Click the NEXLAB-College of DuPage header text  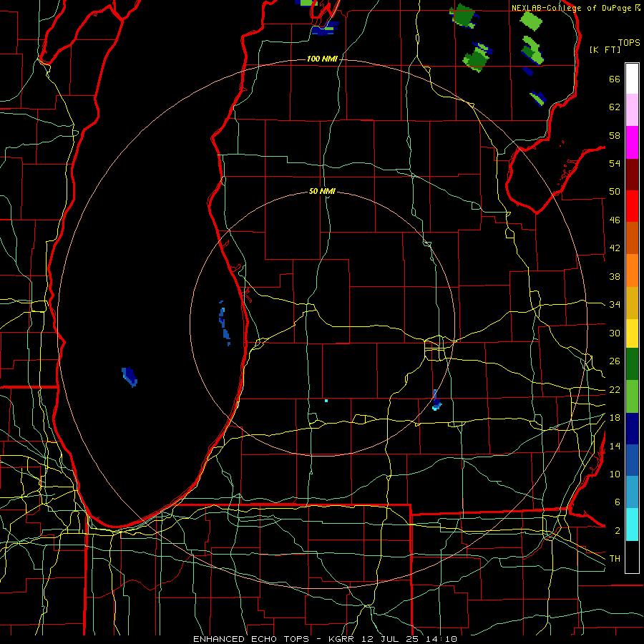(x=571, y=8)
